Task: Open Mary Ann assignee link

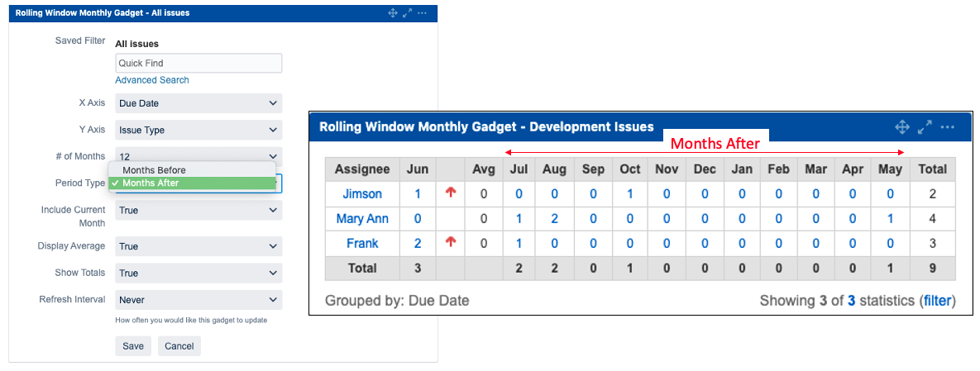Action: (362, 219)
